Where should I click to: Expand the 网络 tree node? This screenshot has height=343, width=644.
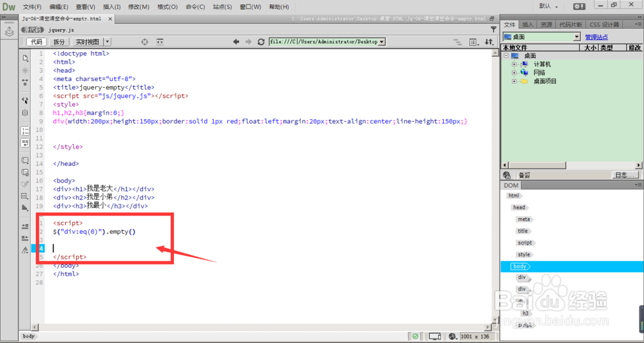pos(514,73)
